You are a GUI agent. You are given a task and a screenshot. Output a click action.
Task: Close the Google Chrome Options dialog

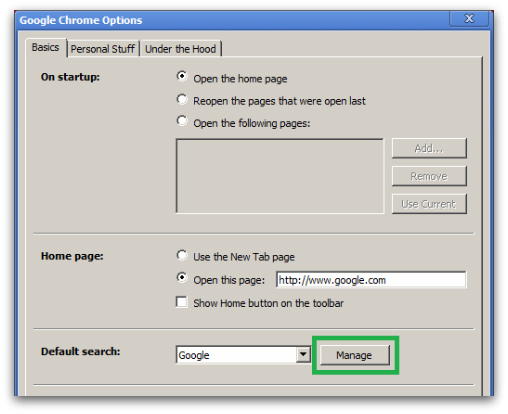coord(469,19)
